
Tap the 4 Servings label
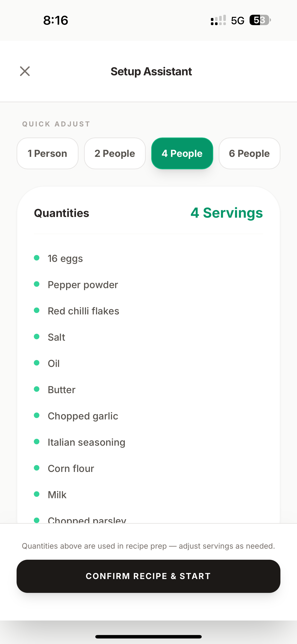(x=227, y=213)
